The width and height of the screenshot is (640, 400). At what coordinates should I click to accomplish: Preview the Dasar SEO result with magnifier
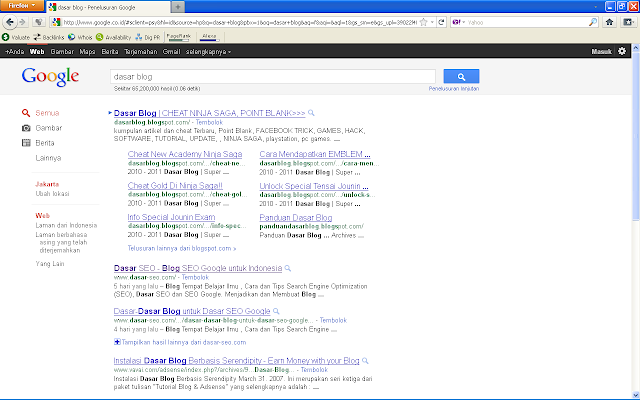[x=288, y=268]
